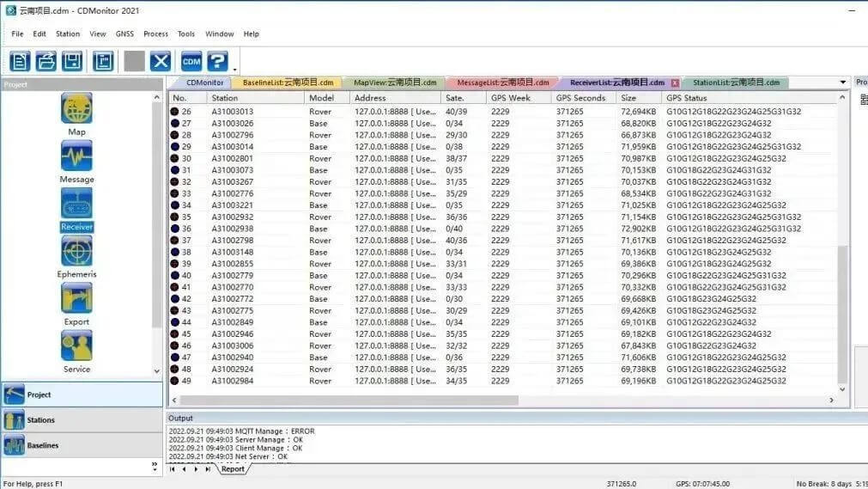Click the question mark Help icon
Screen dimensions: 868x489
(x=217, y=61)
